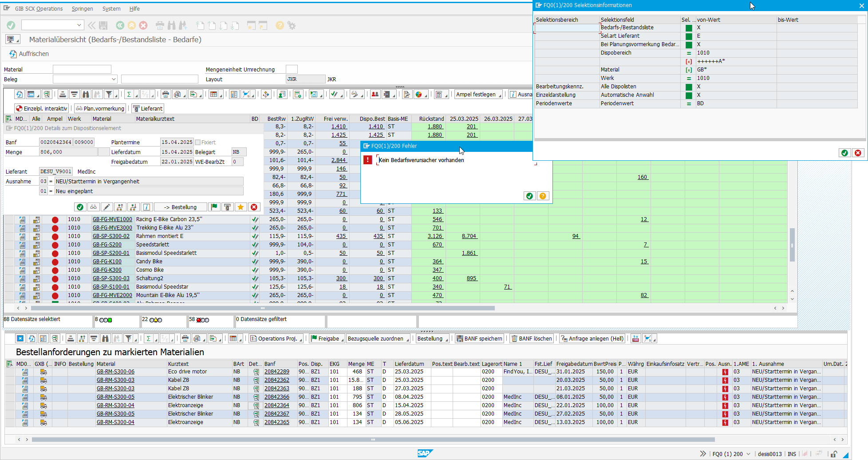
Task: Click the pencil edit icon in details panel
Action: coord(107,207)
